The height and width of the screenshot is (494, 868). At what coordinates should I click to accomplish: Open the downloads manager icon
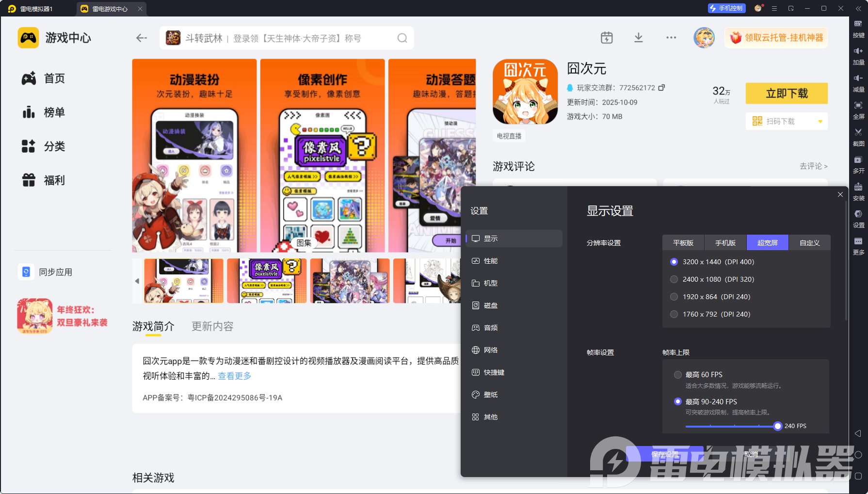click(x=639, y=38)
